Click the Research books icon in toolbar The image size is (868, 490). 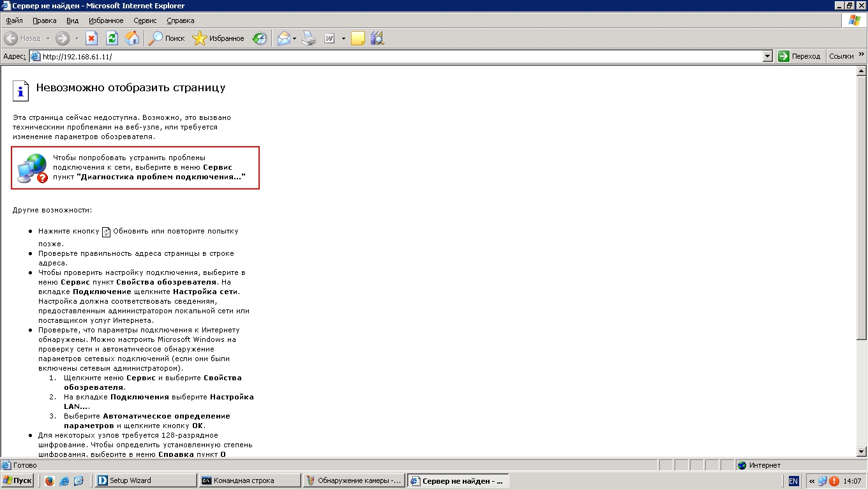377,38
